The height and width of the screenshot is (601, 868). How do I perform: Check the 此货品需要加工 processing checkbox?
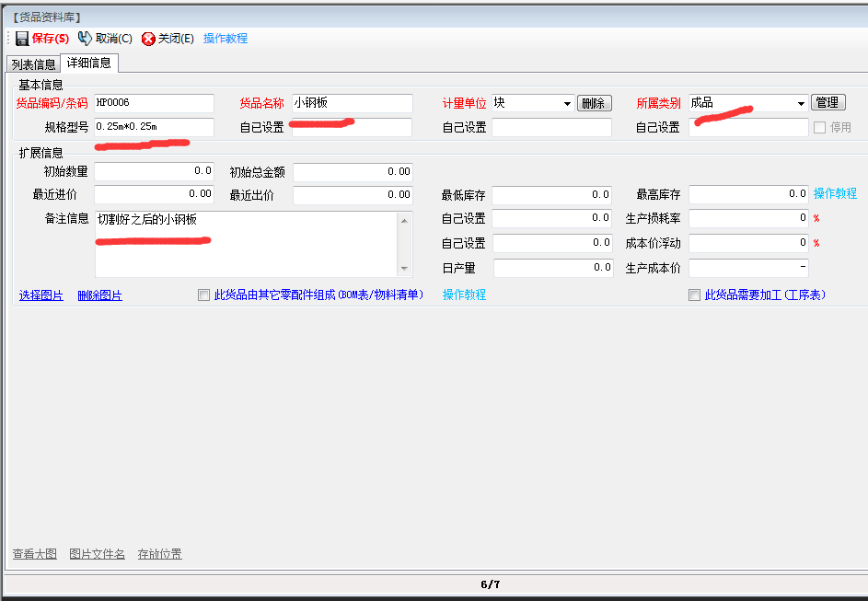(x=694, y=295)
